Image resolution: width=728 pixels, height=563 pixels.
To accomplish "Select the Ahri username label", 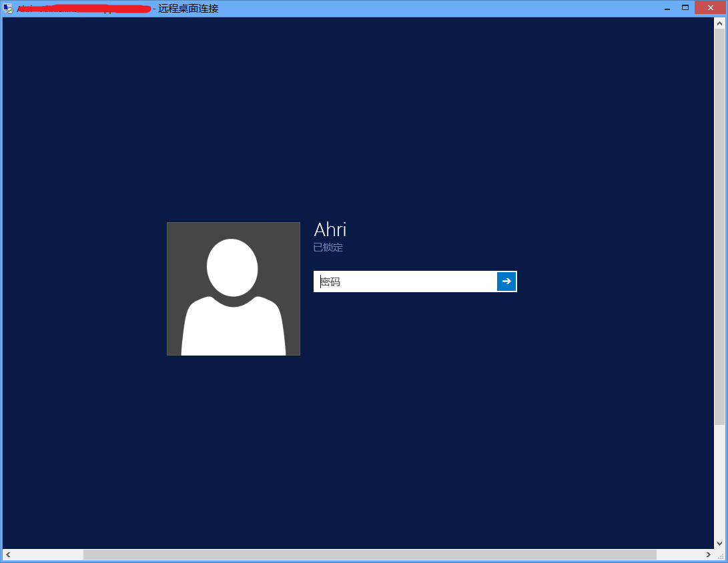I will point(330,230).
